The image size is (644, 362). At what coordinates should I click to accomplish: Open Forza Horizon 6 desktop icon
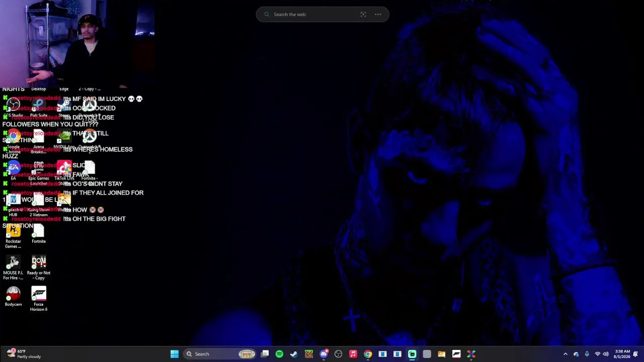click(x=39, y=299)
